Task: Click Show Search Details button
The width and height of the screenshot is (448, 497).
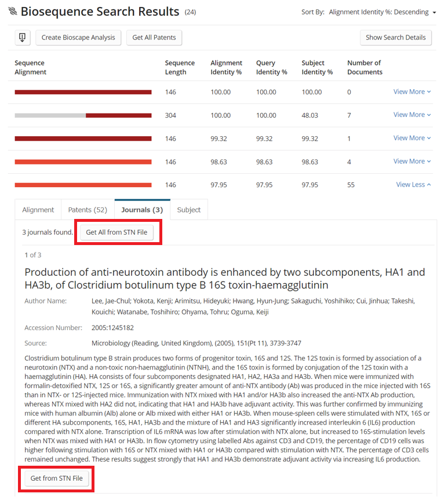Action: (395, 38)
